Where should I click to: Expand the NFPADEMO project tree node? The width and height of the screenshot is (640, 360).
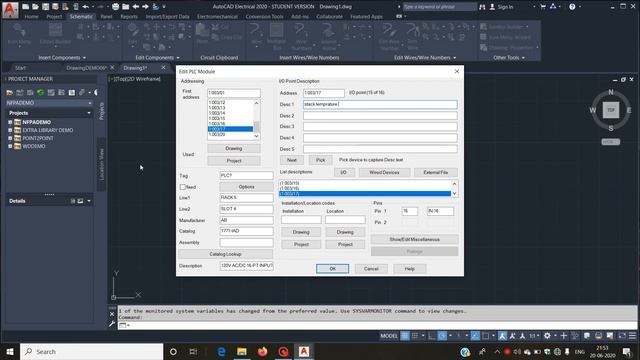(x=10, y=122)
